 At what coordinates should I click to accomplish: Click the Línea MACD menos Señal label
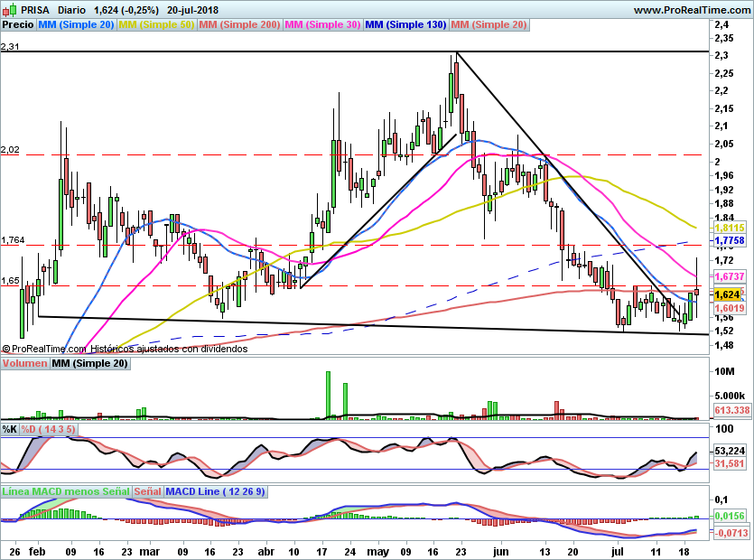pyautogui.click(x=66, y=491)
